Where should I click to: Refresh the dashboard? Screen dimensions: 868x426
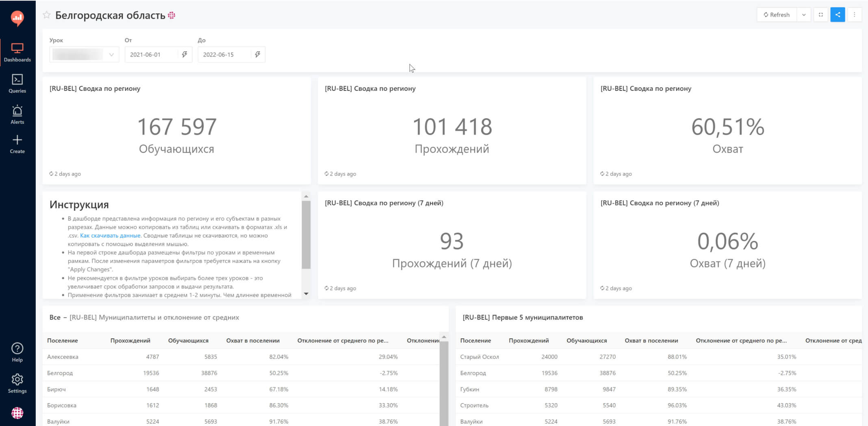click(777, 15)
